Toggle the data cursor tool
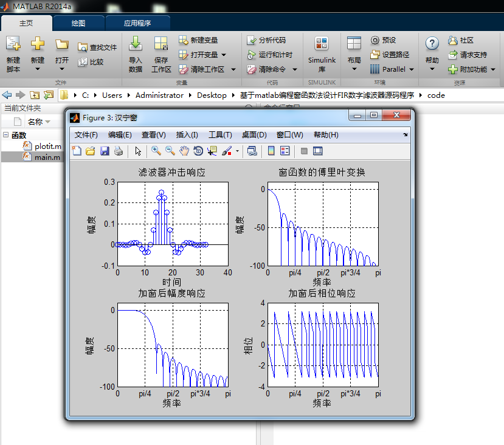The image size is (504, 445). 212,151
